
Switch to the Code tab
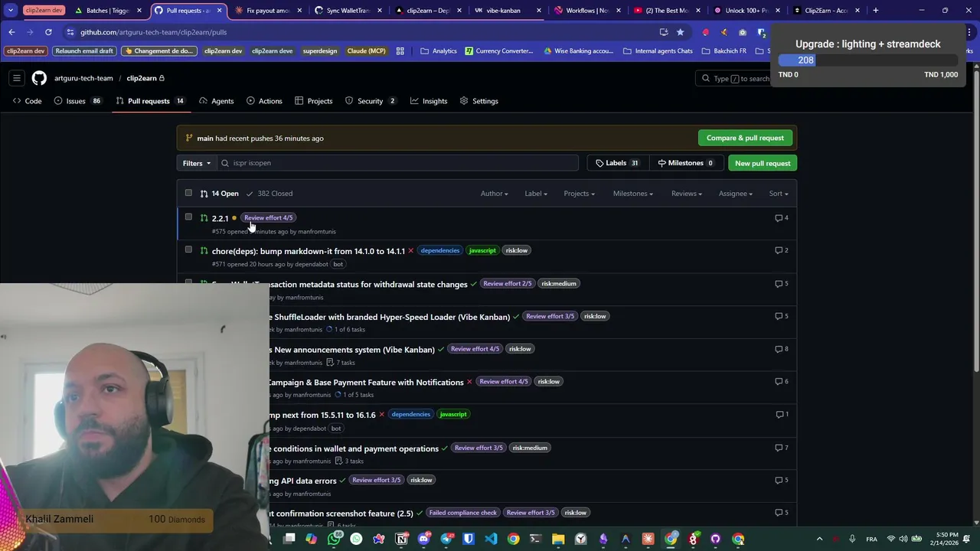[27, 101]
